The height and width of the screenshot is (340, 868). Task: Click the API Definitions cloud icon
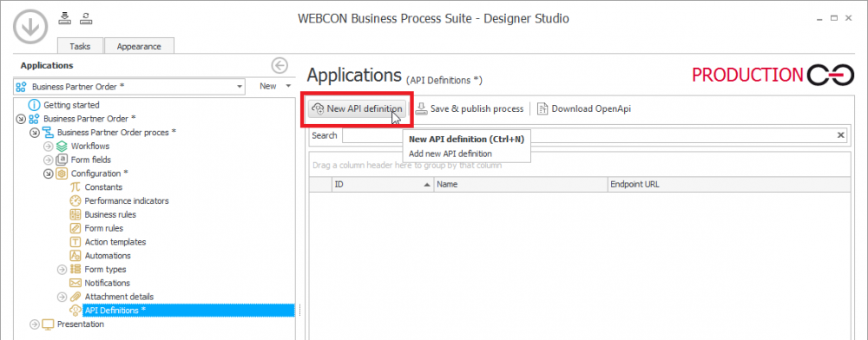click(x=76, y=311)
